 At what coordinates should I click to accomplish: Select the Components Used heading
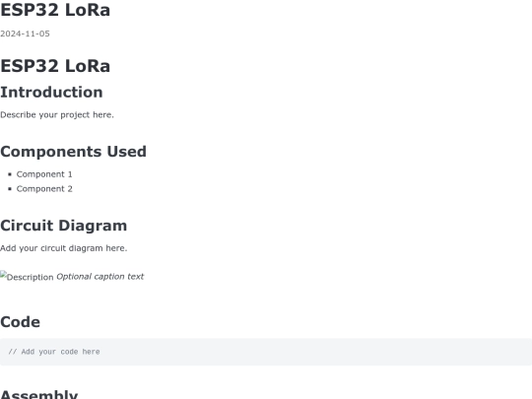pyautogui.click(x=73, y=152)
